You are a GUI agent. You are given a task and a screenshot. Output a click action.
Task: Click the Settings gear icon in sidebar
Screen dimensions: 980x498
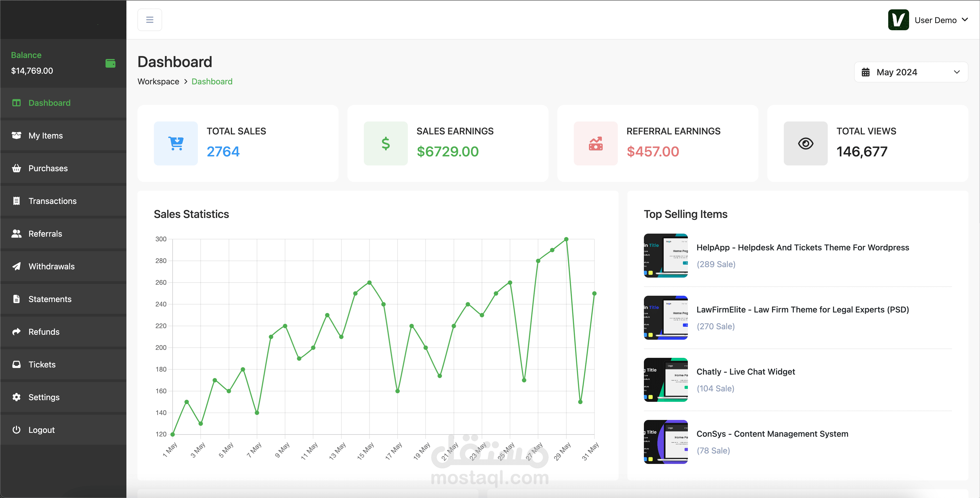pyautogui.click(x=16, y=397)
